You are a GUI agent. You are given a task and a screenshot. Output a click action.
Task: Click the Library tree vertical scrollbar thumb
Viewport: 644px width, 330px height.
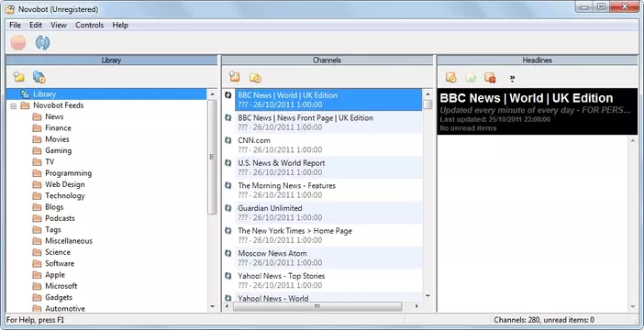212,157
